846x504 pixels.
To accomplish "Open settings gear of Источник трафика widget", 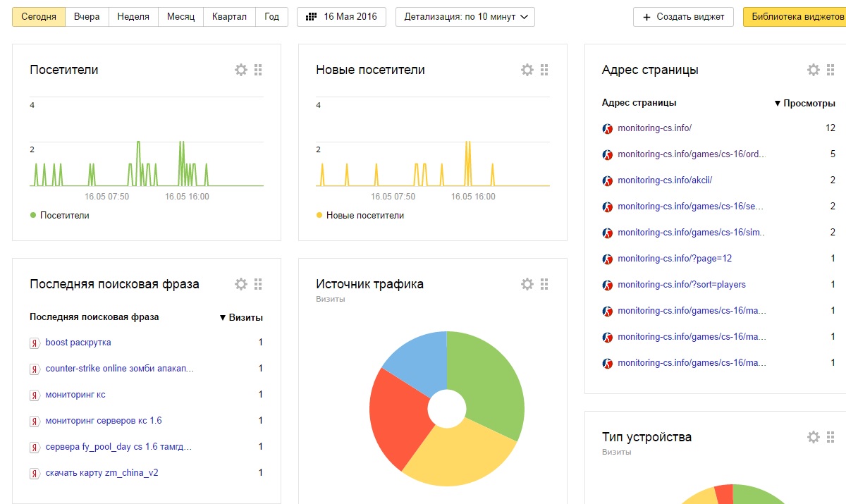I will coord(527,284).
